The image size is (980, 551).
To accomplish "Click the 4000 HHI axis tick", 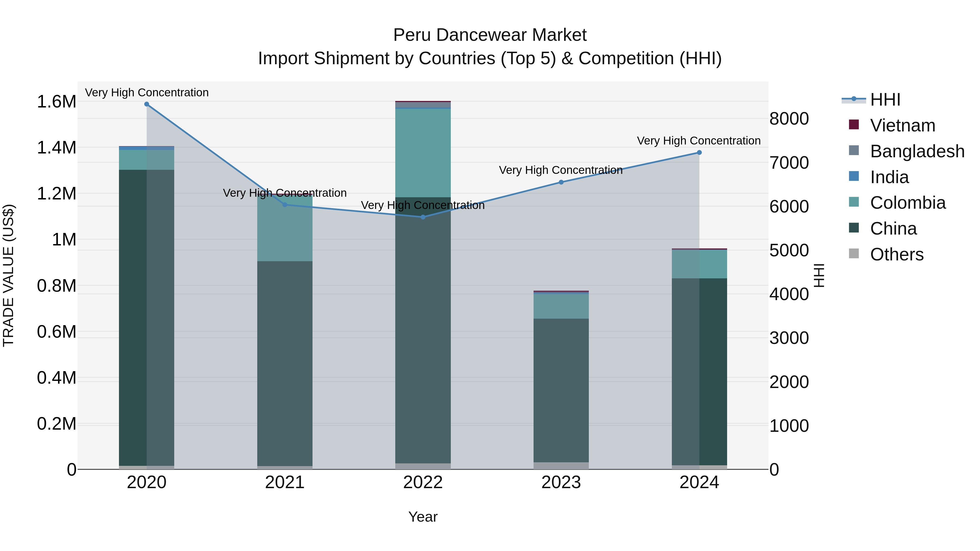I will coord(789,294).
